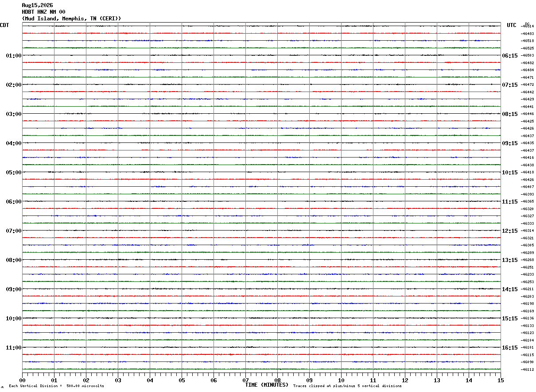Select the 05:00 CDT row label

tap(14, 173)
